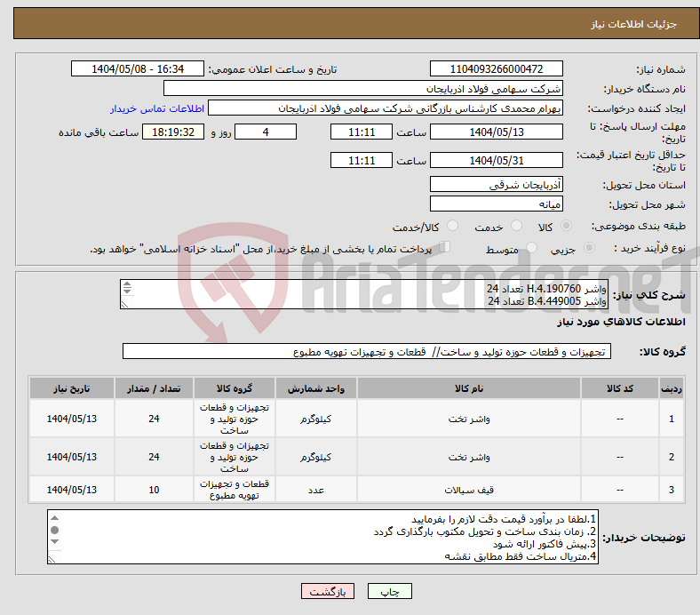This screenshot has width=700, height=615.
Task: Click the اطلاعات کالاهای مورد نیاز heading
Action: [x=621, y=322]
